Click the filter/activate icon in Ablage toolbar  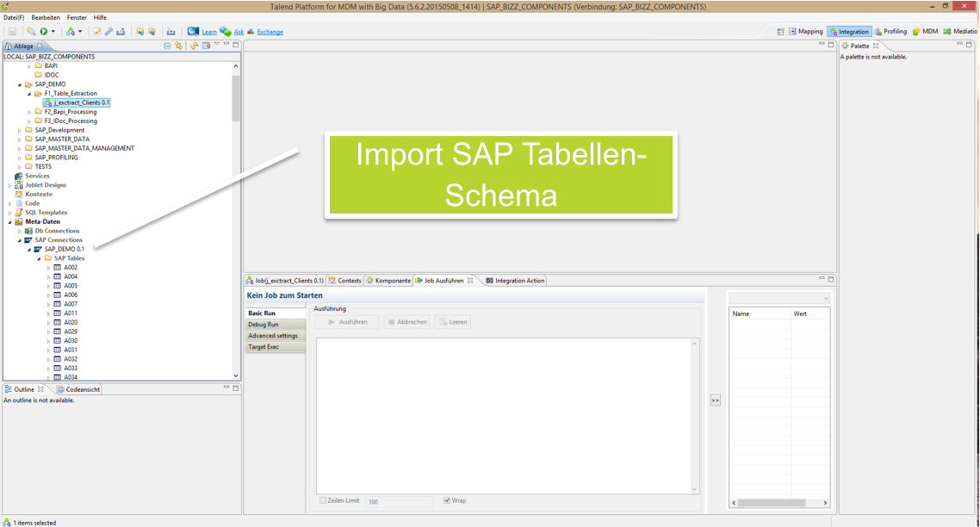[206, 46]
